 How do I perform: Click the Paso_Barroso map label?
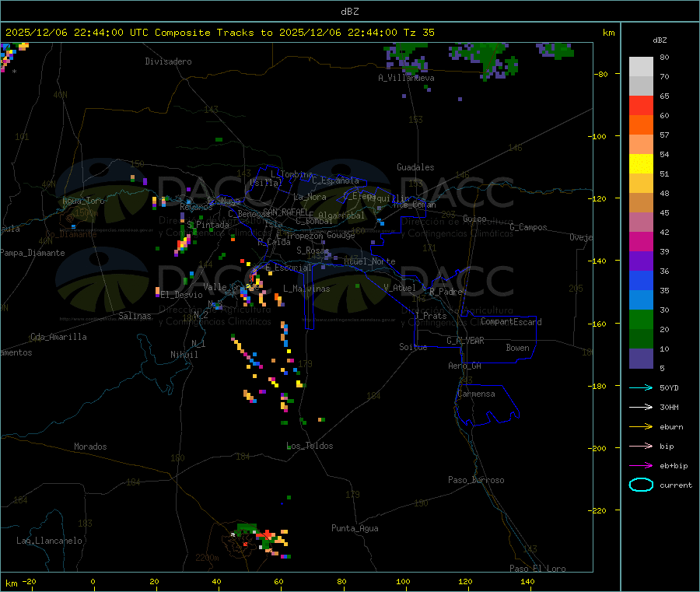coord(476,480)
